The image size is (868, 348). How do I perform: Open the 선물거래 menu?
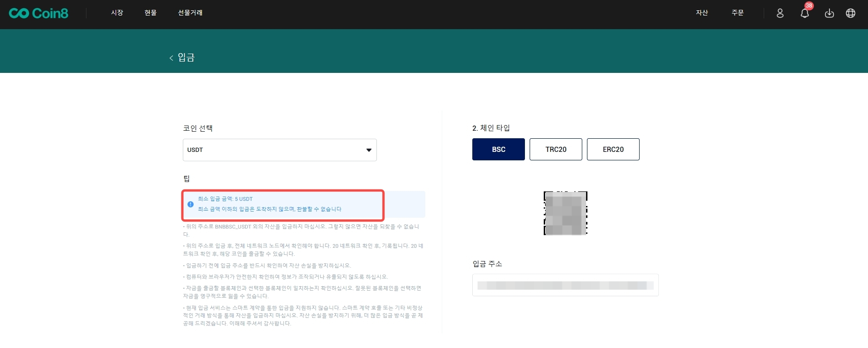pos(190,13)
